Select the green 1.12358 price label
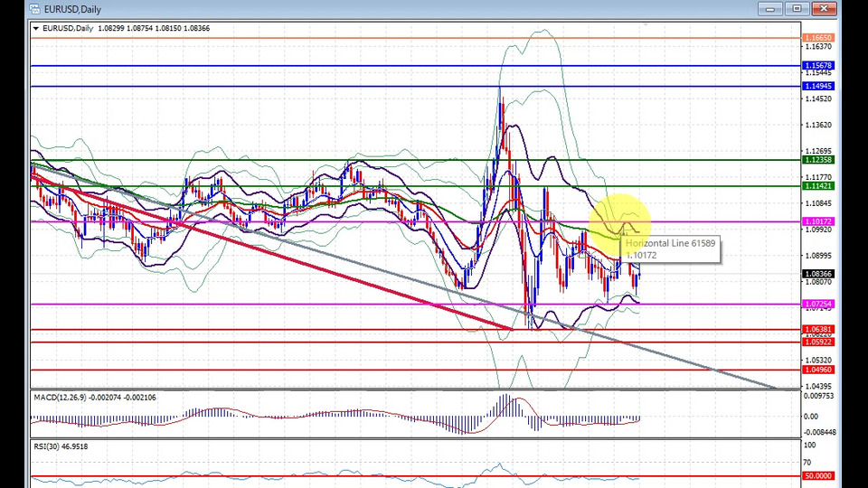 [x=817, y=159]
